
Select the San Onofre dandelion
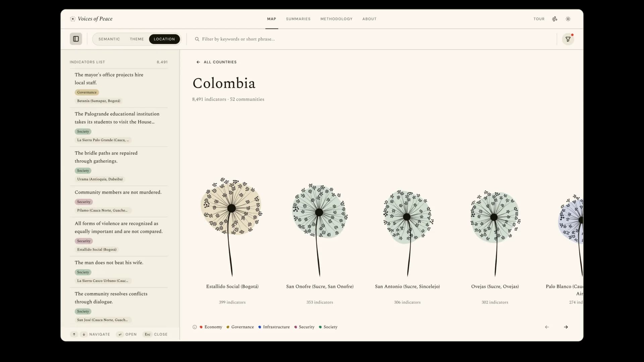(x=320, y=230)
